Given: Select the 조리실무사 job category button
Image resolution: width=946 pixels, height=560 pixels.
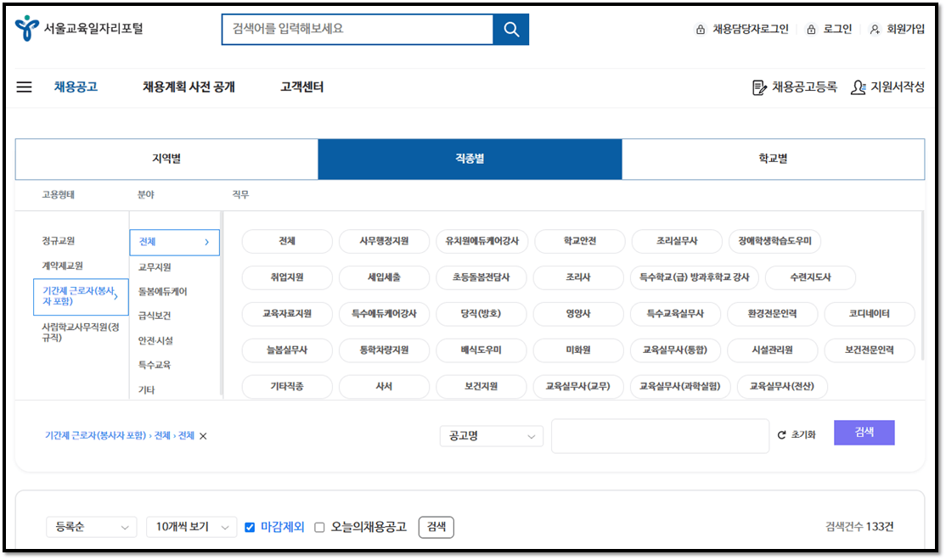Looking at the screenshot, I should coord(677,241).
